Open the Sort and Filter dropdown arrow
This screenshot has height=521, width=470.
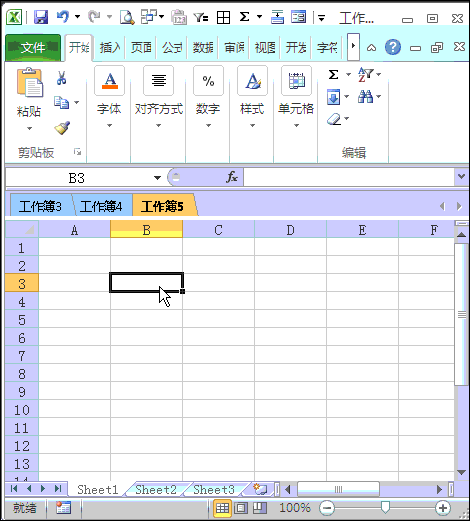(379, 74)
